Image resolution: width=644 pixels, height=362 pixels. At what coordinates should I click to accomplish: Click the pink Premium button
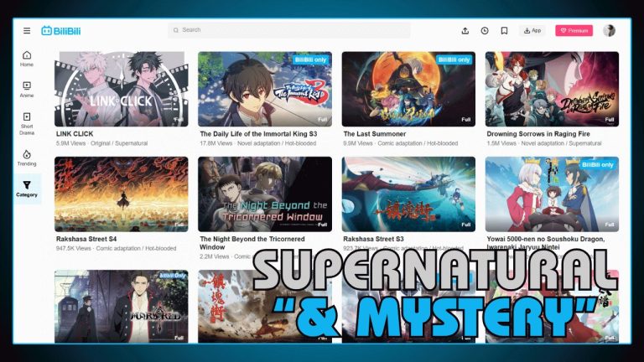pyautogui.click(x=574, y=31)
